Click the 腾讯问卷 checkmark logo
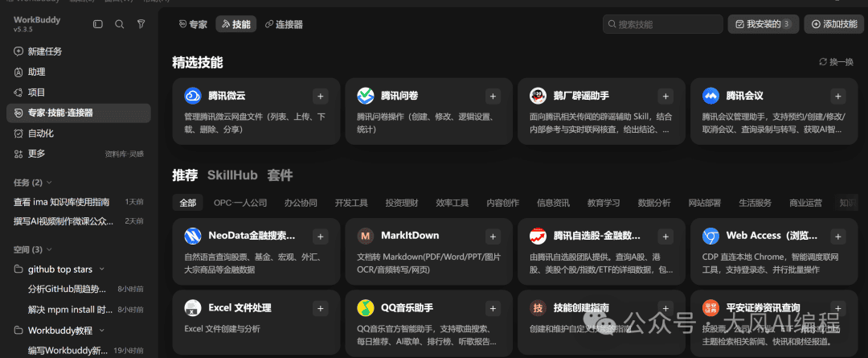The height and width of the screenshot is (358, 868). 366,96
